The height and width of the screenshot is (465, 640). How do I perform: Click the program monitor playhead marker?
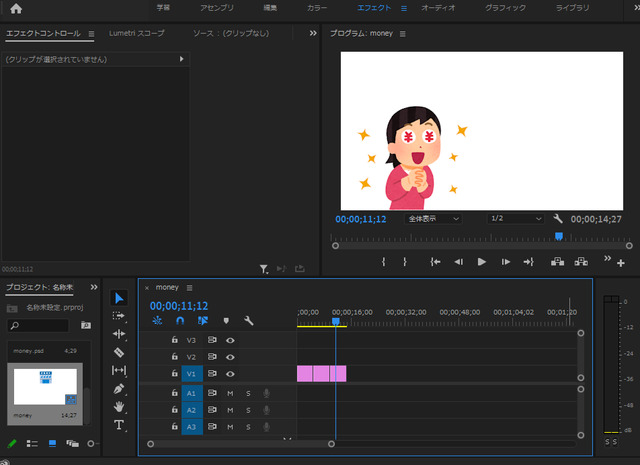[x=559, y=236]
